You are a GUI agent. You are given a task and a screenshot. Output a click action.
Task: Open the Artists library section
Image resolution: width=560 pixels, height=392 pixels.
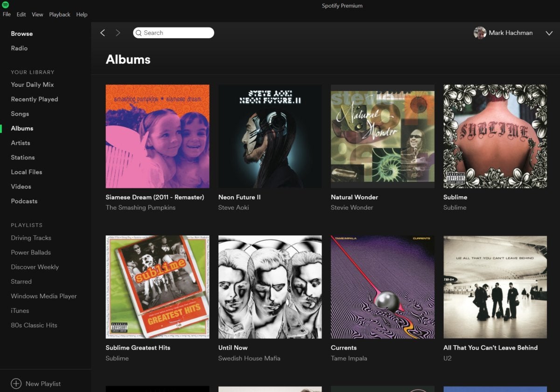[x=21, y=143]
